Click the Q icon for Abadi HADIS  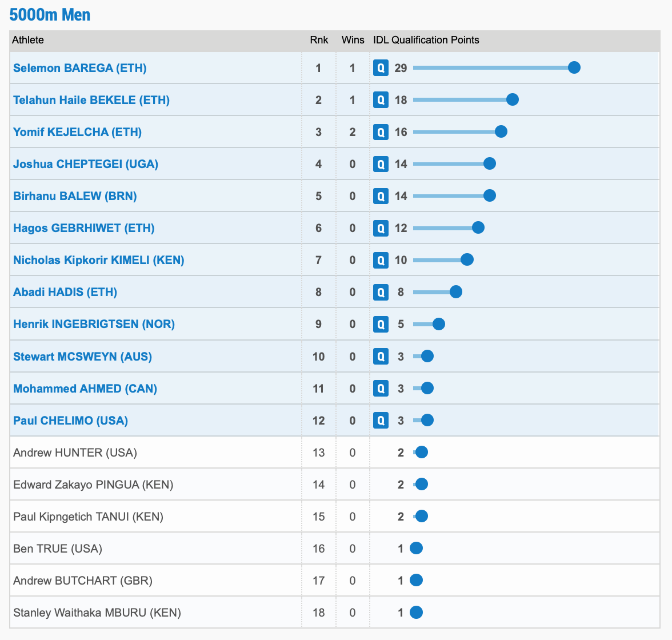point(381,292)
